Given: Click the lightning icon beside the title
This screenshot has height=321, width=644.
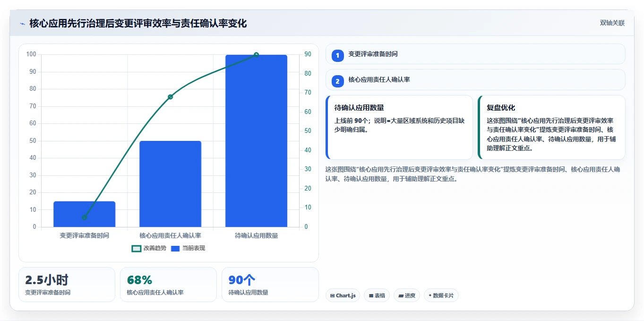Looking at the screenshot, I should pyautogui.click(x=22, y=24).
